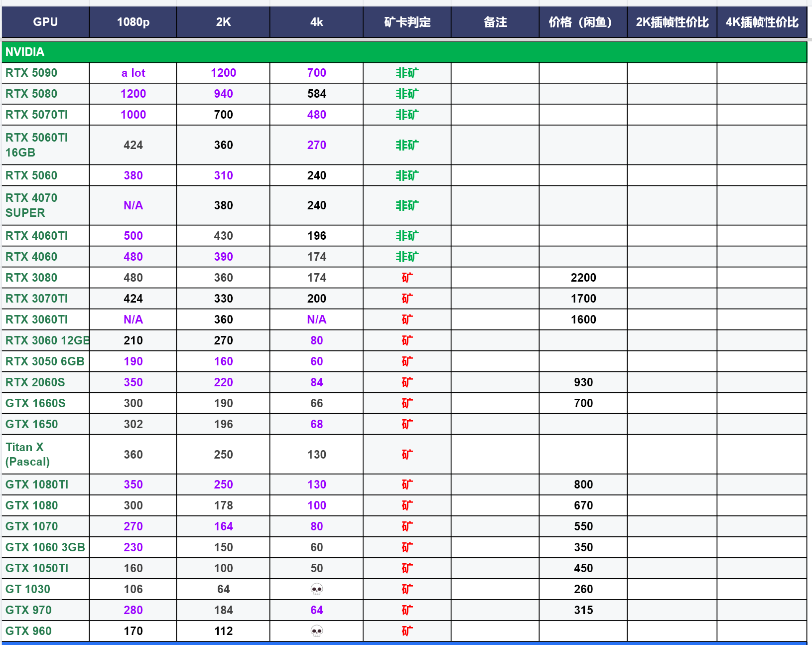
Task: Click the green NVIDIA section row
Action: [x=404, y=52]
